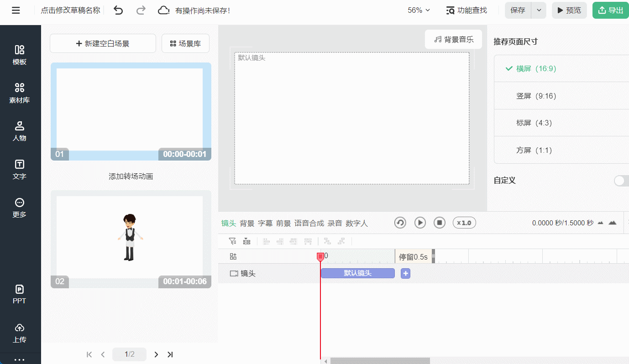Image resolution: width=629 pixels, height=364 pixels.
Task: Click the scene page number 1/2 field
Action: pos(130,354)
